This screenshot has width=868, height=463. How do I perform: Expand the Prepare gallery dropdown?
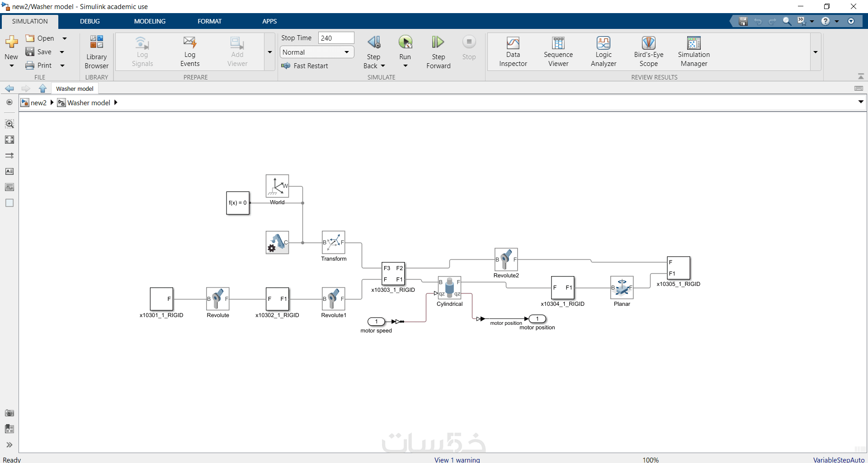pyautogui.click(x=270, y=52)
